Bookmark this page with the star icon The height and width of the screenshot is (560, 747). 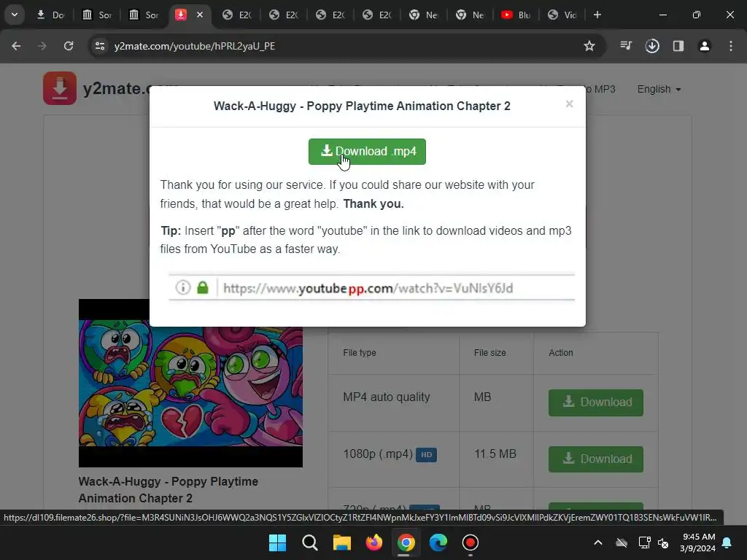point(589,46)
